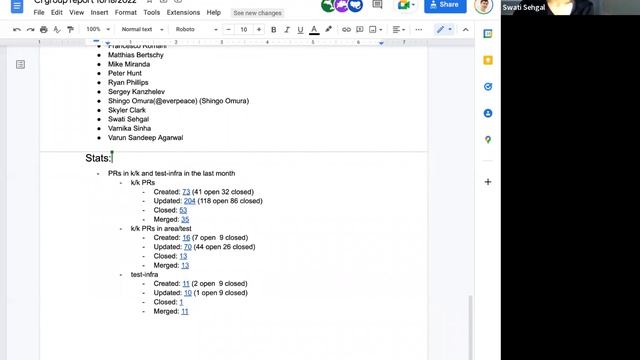Toggle underline formatting
Screen dimensions: 640x360
point(300,29)
